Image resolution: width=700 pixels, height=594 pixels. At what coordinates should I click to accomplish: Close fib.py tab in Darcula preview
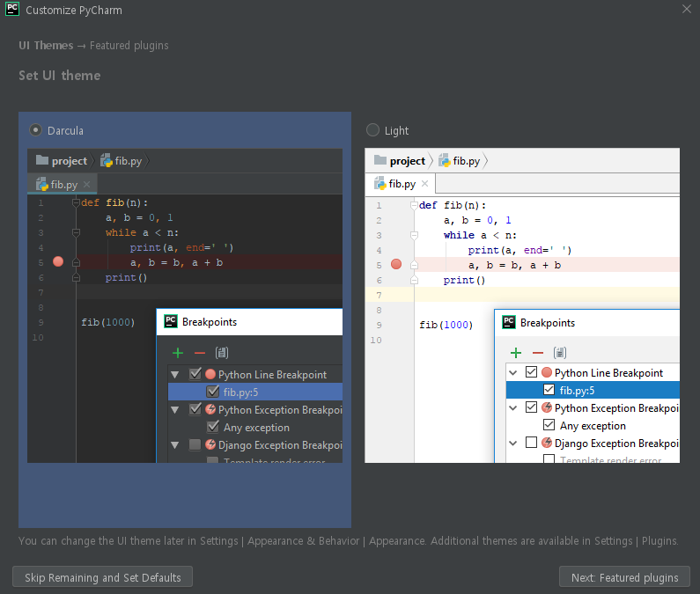coord(86,184)
